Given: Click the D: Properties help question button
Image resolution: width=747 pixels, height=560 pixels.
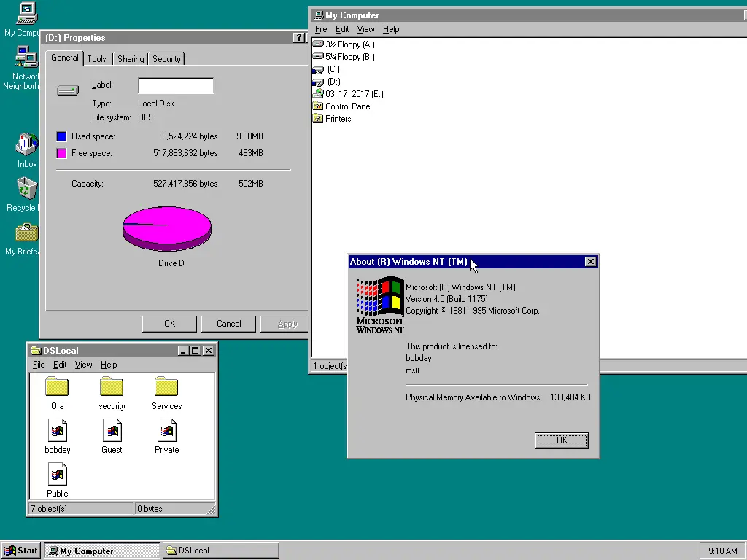Looking at the screenshot, I should [x=298, y=38].
